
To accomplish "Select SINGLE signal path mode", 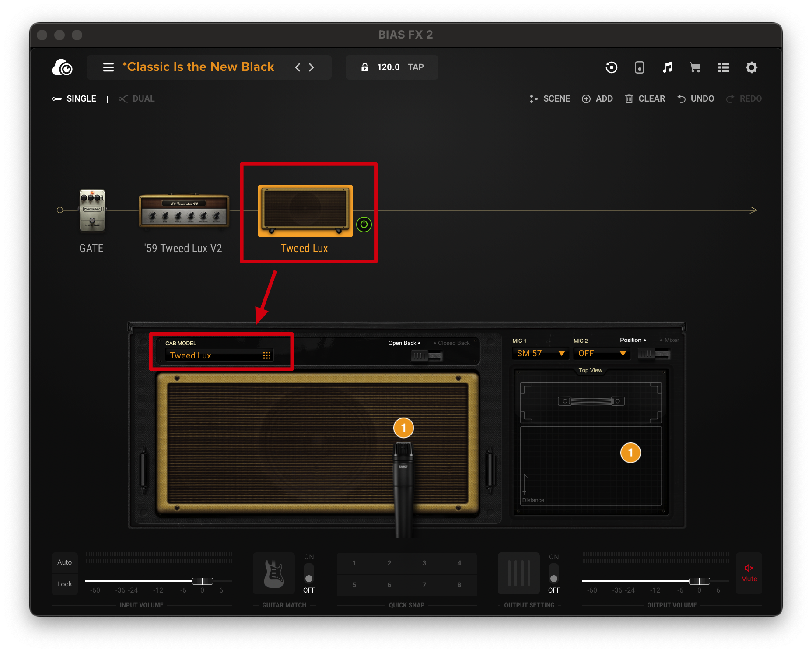I will point(74,99).
